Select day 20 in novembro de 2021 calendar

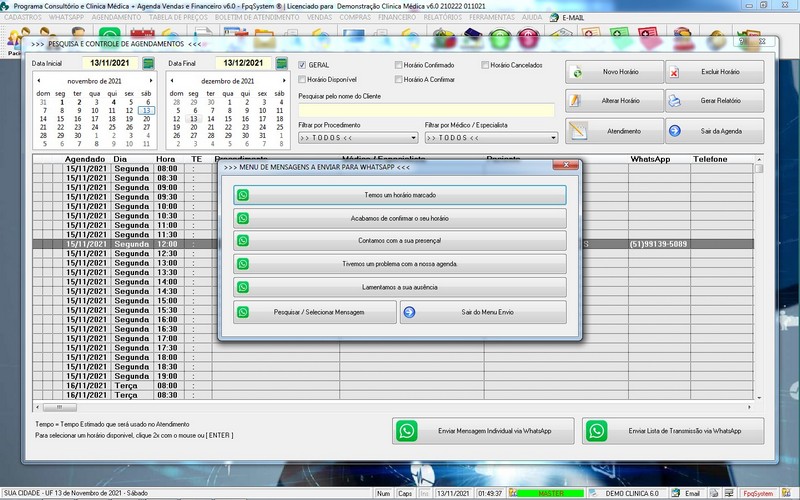(x=146, y=119)
